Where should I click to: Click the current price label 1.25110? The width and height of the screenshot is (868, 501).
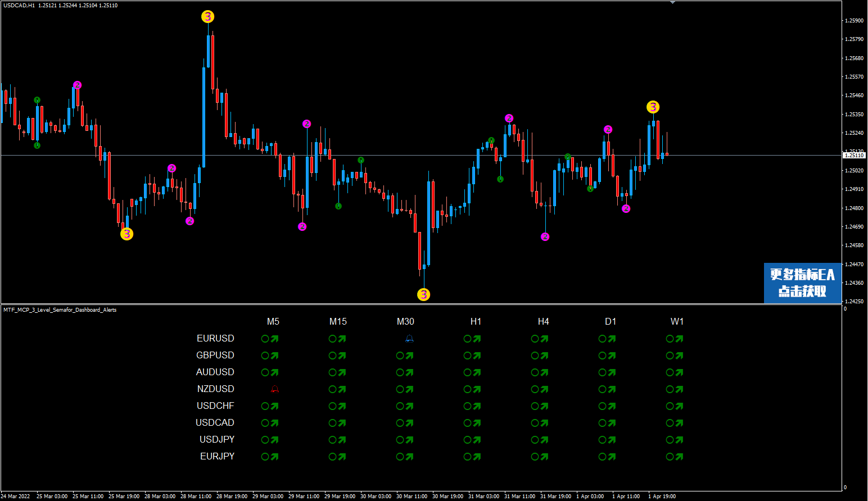pos(854,156)
